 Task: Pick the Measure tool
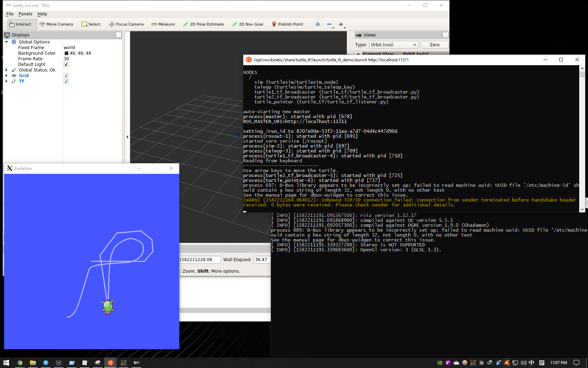163,24
